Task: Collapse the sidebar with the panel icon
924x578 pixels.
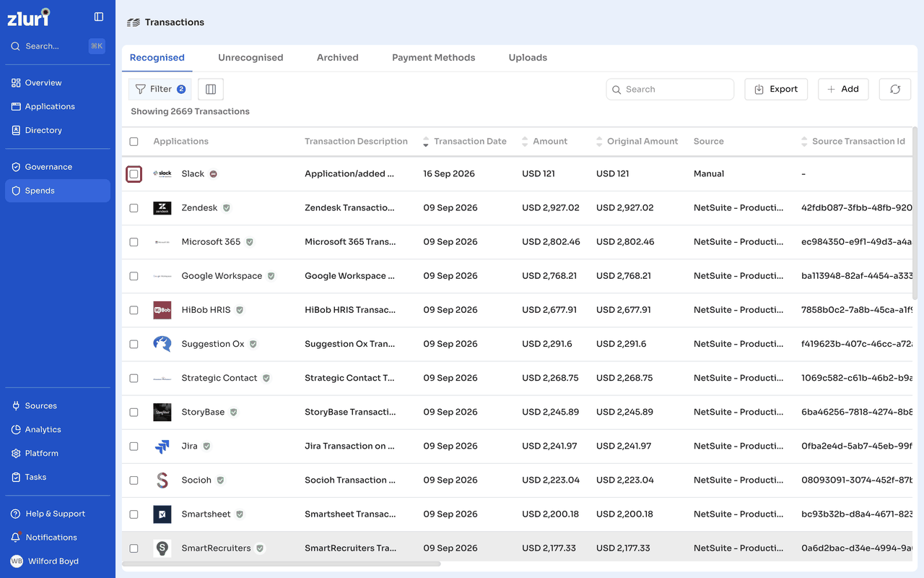Action: (99, 17)
